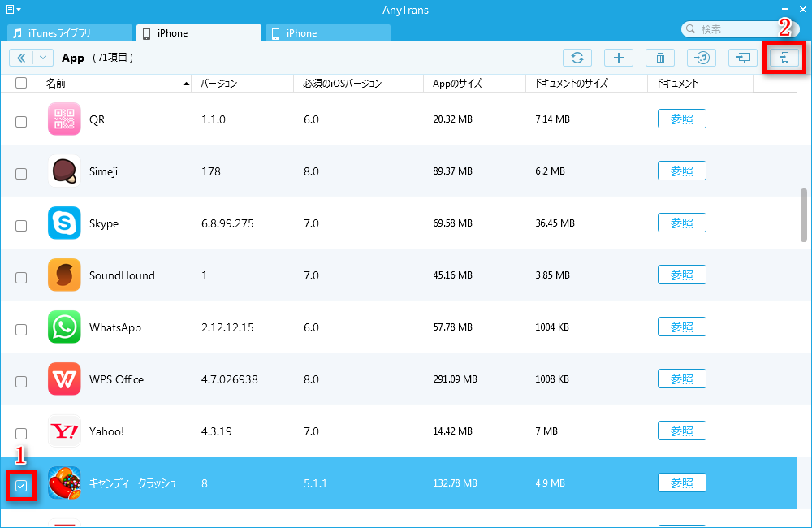This screenshot has height=528, width=812.
Task: Click the refresh icon in toolbar
Action: [x=577, y=58]
